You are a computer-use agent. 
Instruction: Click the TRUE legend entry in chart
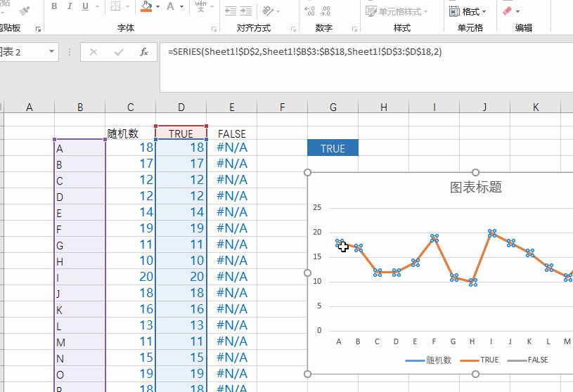pos(479,360)
